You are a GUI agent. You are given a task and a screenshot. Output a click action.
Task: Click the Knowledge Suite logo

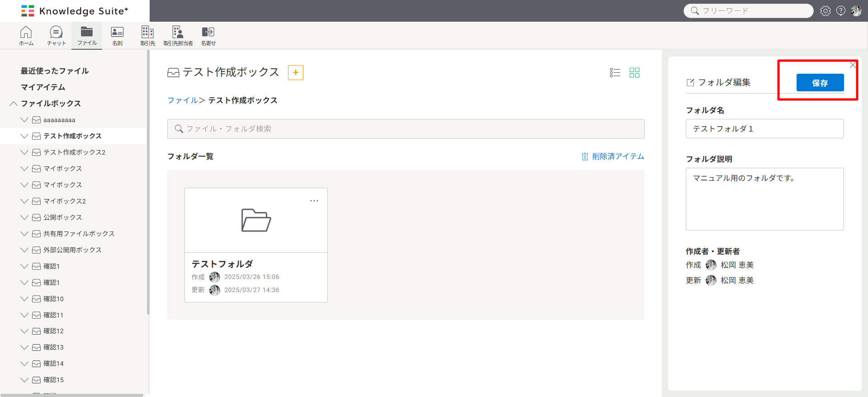click(75, 11)
